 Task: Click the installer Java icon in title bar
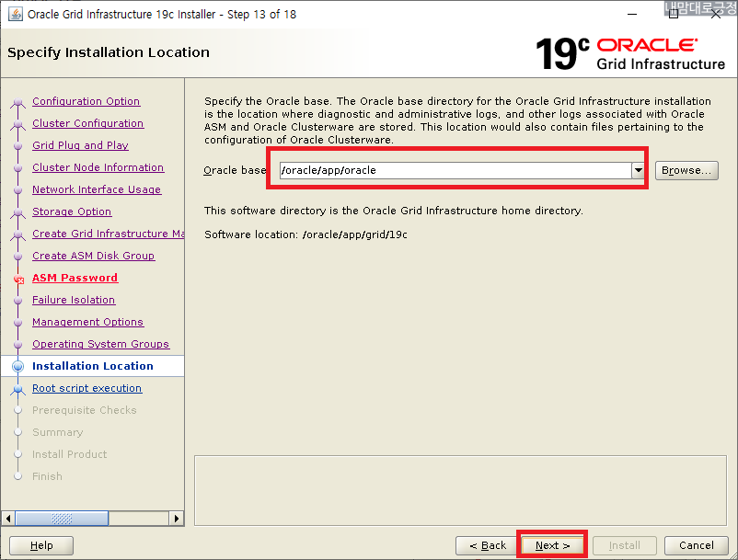point(15,14)
